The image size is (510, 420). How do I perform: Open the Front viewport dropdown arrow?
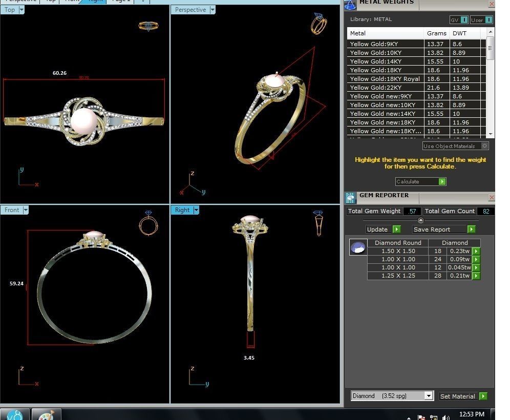(x=26, y=210)
